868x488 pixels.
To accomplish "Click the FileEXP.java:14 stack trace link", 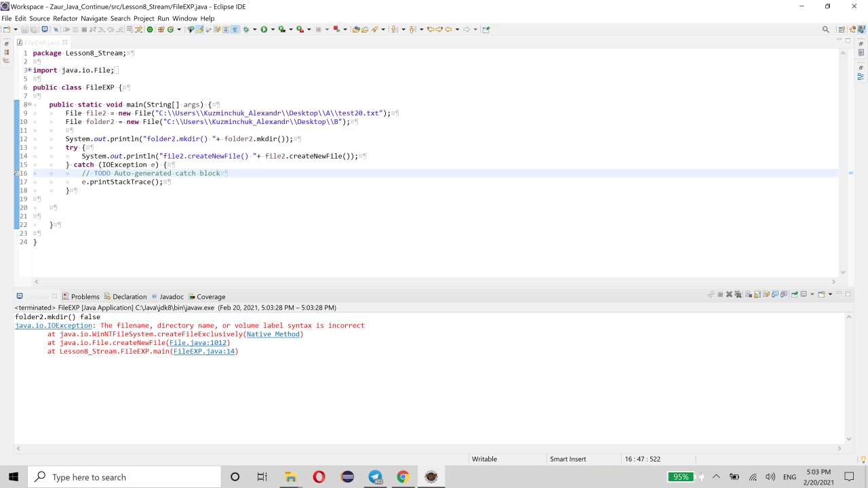I will (x=203, y=351).
